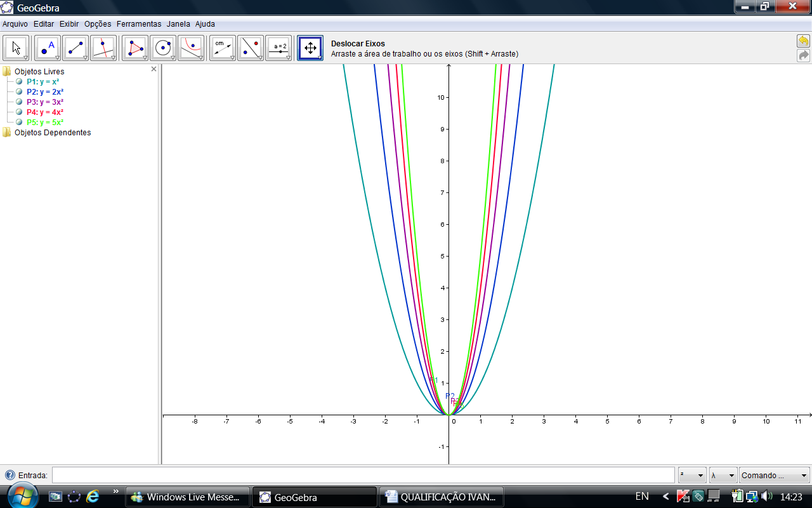Click the Redo arrow icon
812x508 pixels.
pyautogui.click(x=803, y=56)
